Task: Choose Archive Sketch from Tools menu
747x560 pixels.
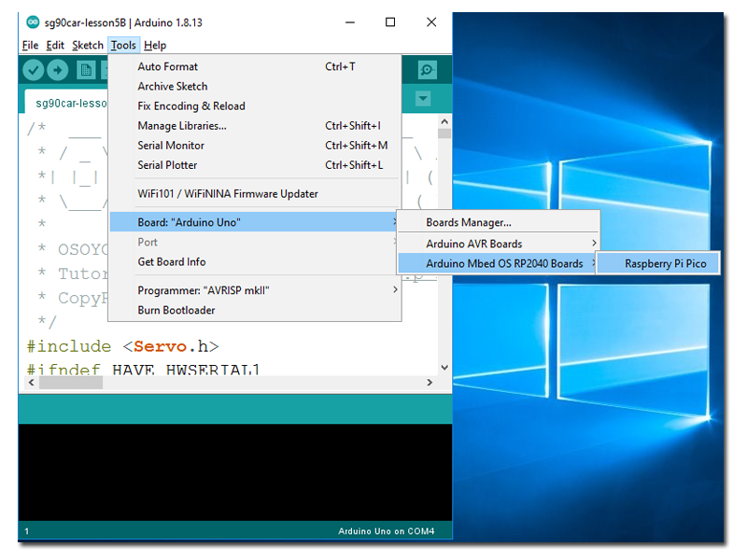Action: coord(254,86)
